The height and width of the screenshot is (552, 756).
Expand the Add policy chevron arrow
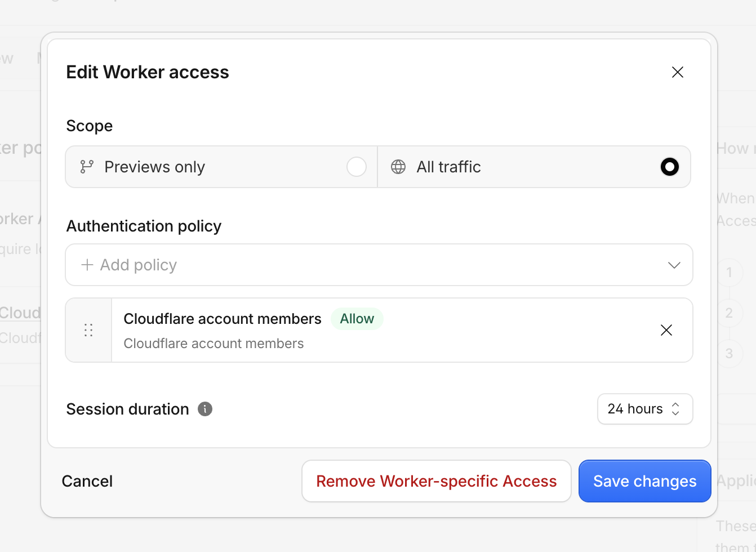(x=674, y=265)
